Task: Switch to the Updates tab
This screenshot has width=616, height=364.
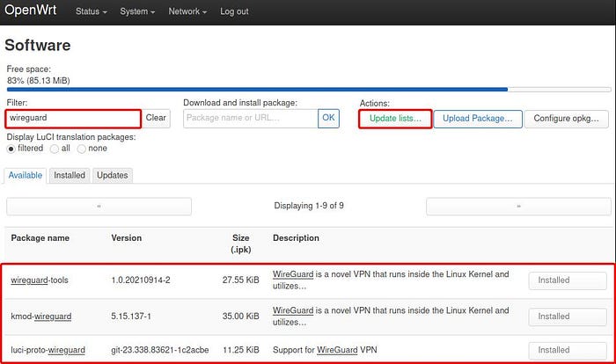Action: [x=113, y=175]
